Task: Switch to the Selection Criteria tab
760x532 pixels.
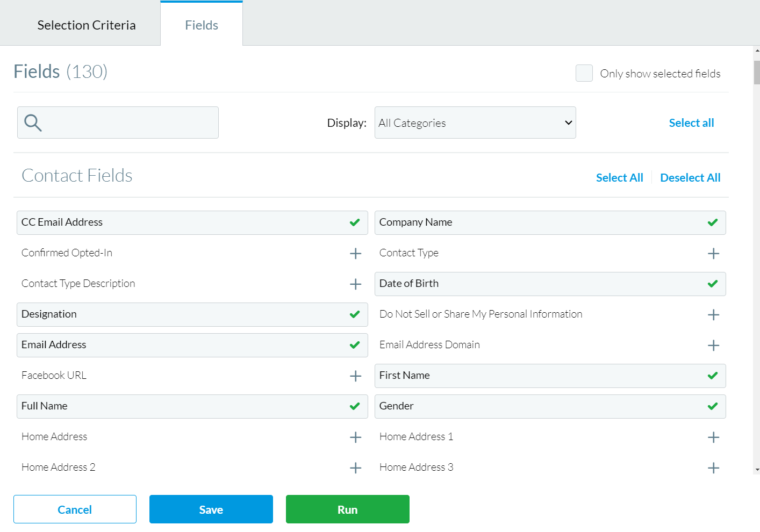Action: click(86, 25)
